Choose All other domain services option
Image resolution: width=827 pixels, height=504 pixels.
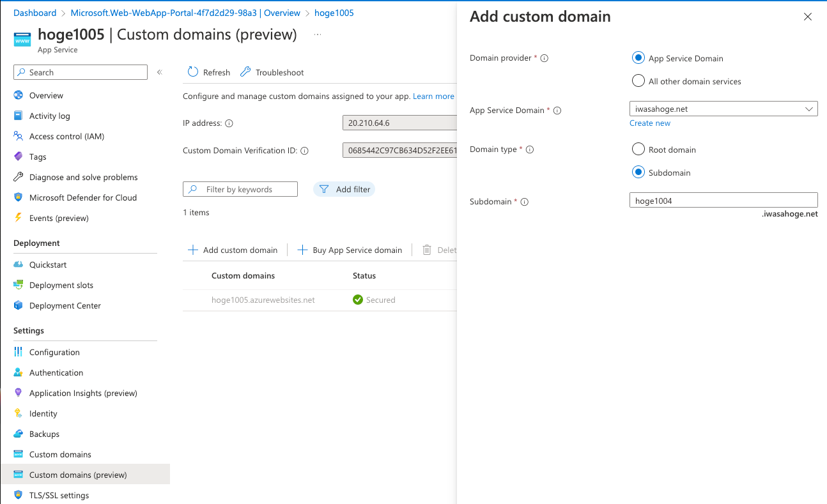(x=638, y=80)
